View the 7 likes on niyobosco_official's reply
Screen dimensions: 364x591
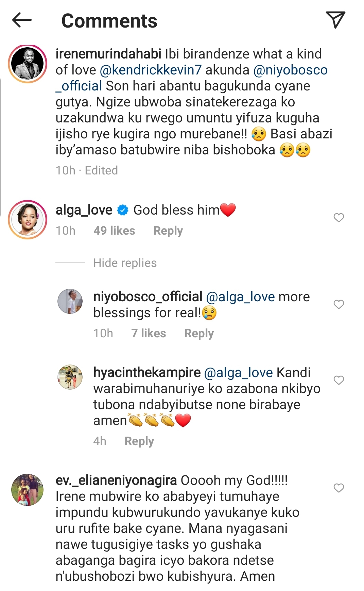(x=149, y=334)
